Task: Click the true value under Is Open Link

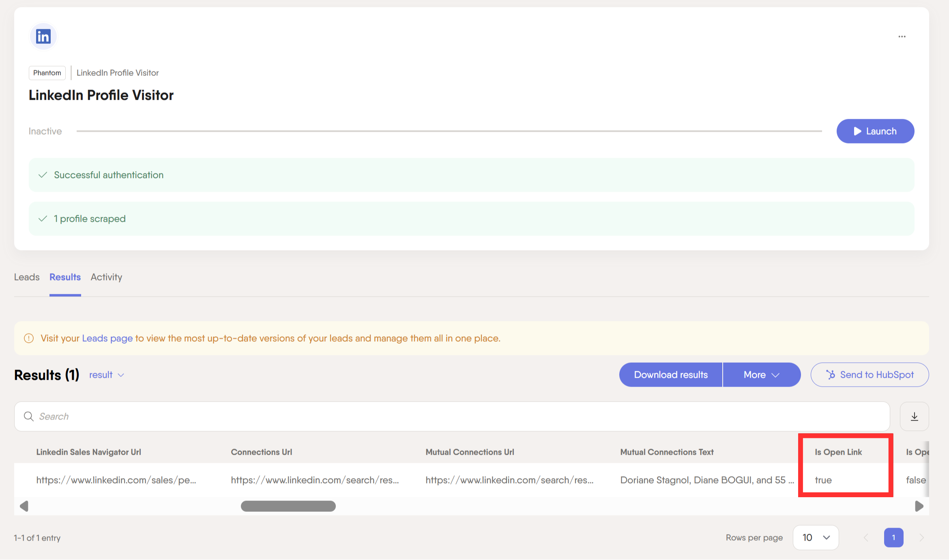Action: (x=823, y=480)
